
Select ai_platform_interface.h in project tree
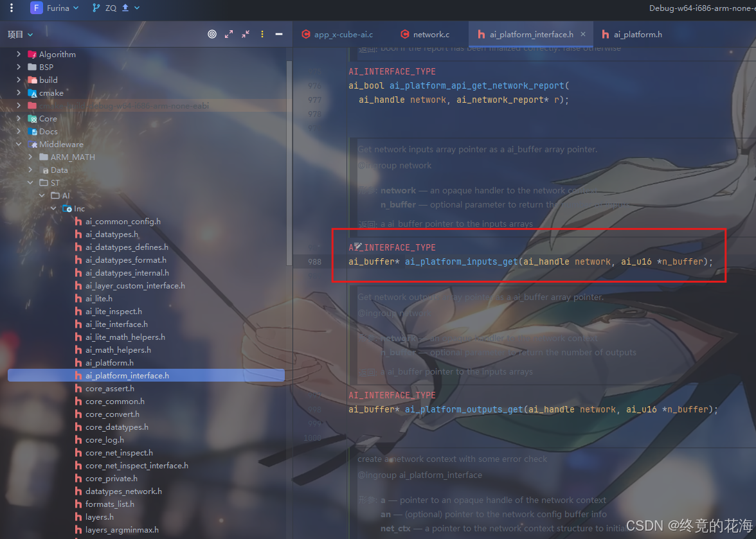[146, 375]
